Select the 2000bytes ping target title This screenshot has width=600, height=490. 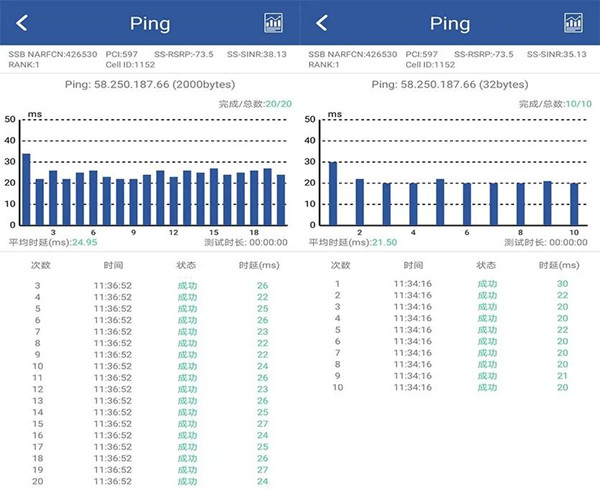click(149, 85)
